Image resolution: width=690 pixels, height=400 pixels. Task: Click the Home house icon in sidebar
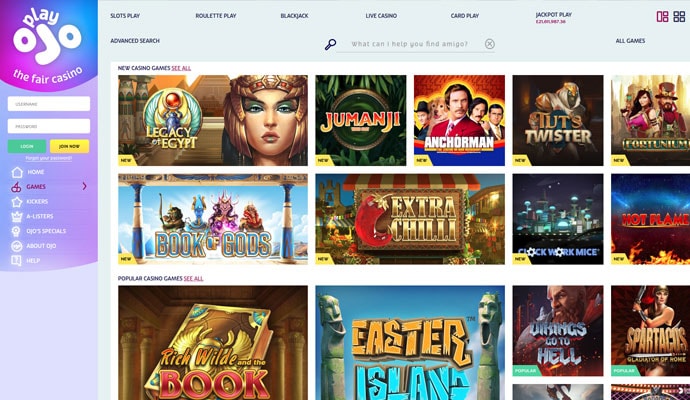tap(17, 172)
